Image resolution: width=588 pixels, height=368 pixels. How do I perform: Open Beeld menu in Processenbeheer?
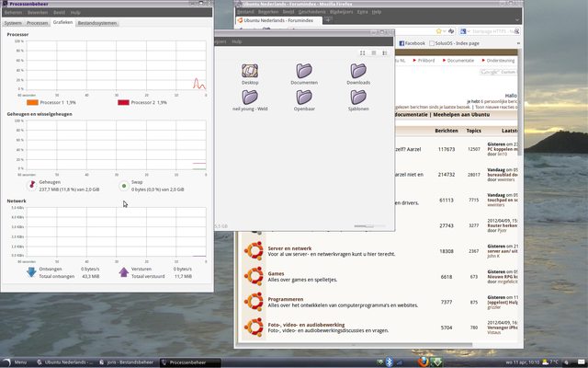coord(59,12)
